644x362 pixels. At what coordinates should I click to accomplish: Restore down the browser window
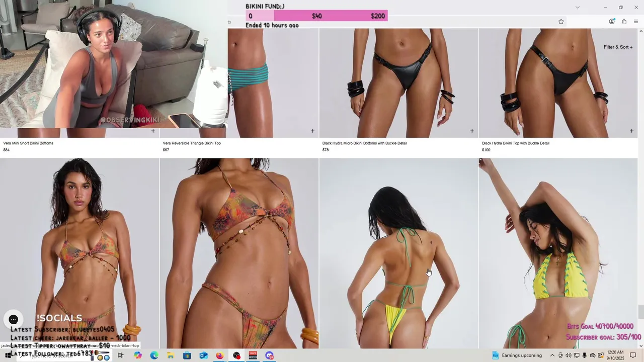pos(621,7)
